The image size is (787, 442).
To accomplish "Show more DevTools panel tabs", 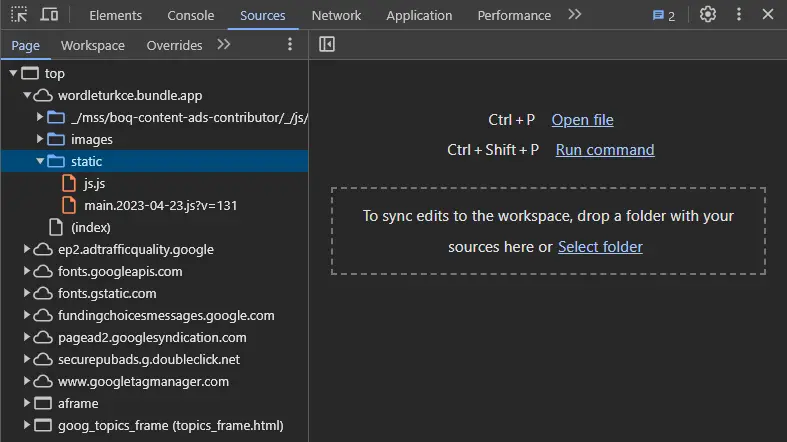I will (x=575, y=15).
